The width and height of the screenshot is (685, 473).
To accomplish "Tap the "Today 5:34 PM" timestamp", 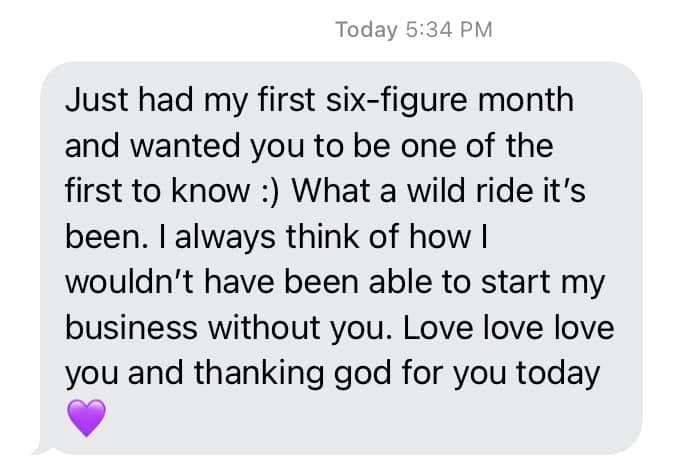I will pos(413,30).
